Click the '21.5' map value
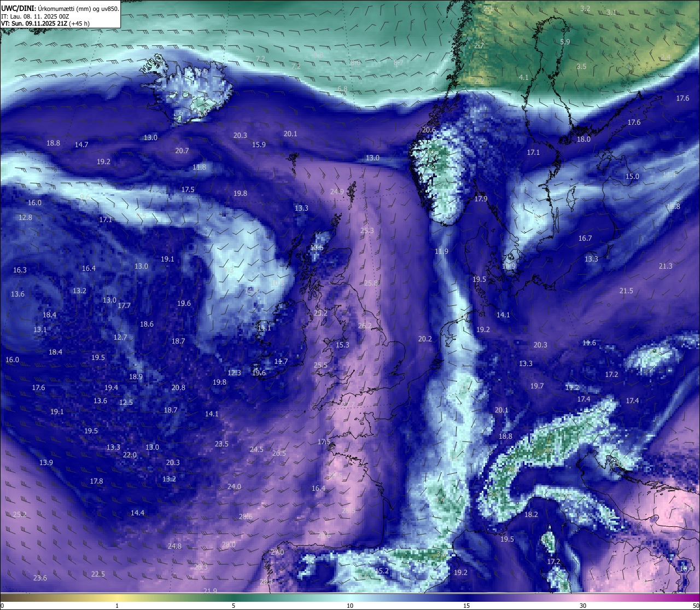The width and height of the screenshot is (700, 610). pos(626,291)
